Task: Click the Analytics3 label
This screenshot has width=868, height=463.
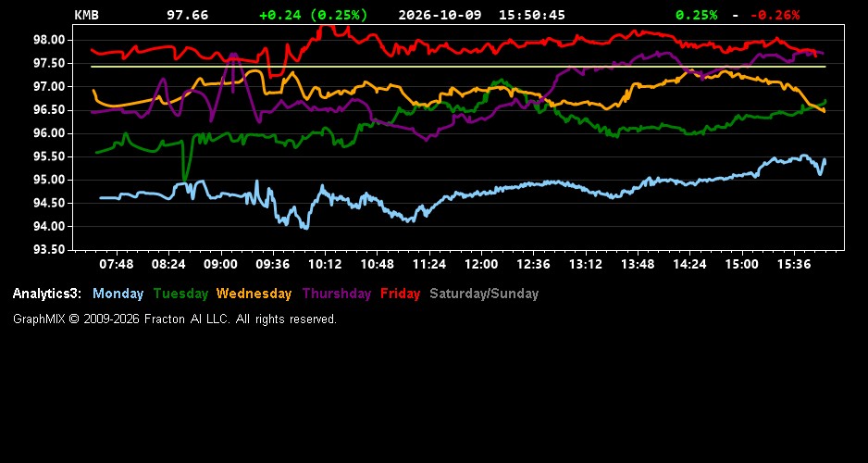Action: coord(47,294)
